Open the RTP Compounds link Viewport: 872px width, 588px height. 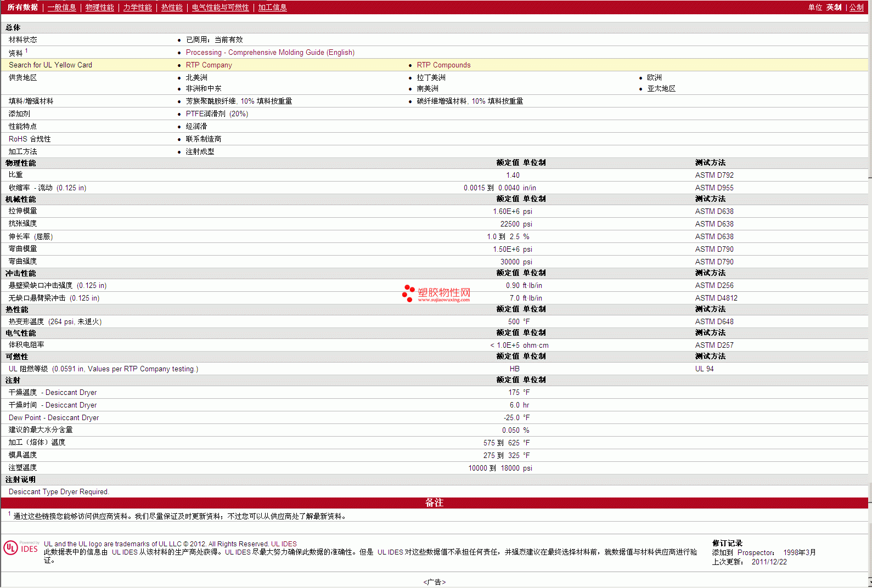tap(443, 65)
